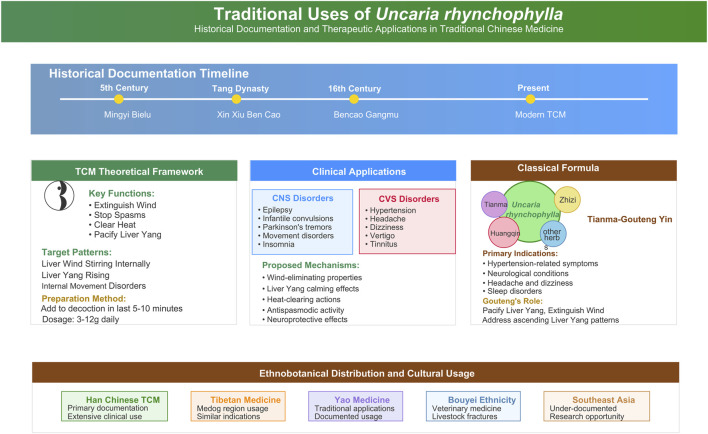Click the Parkinson's tremors item
Viewport: 708px width, 434px height.
(295, 227)
